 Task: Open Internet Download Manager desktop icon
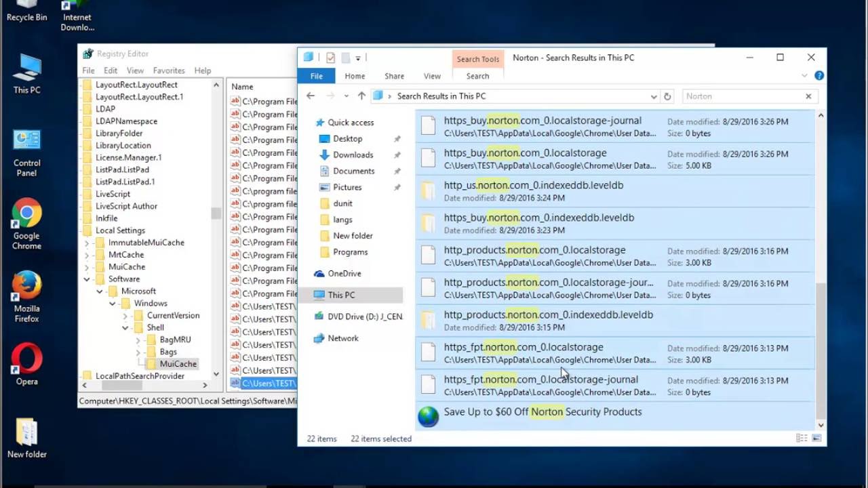77,16
